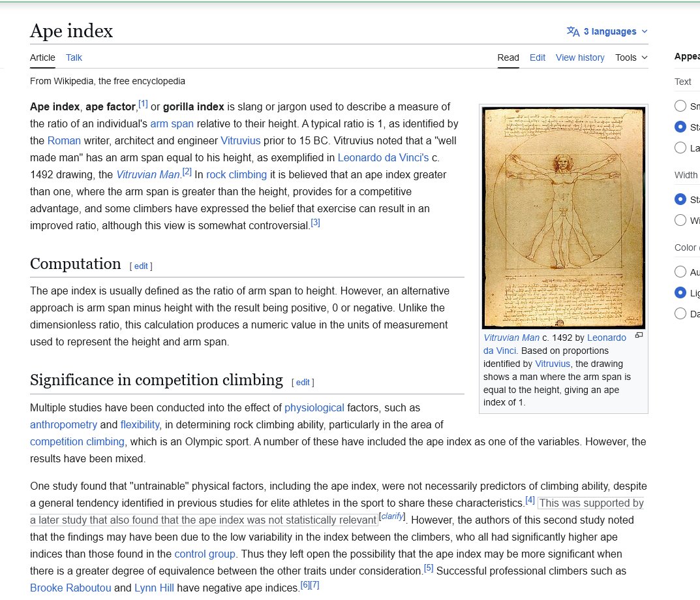
Task: Switch to the Talk tab
Action: point(74,57)
